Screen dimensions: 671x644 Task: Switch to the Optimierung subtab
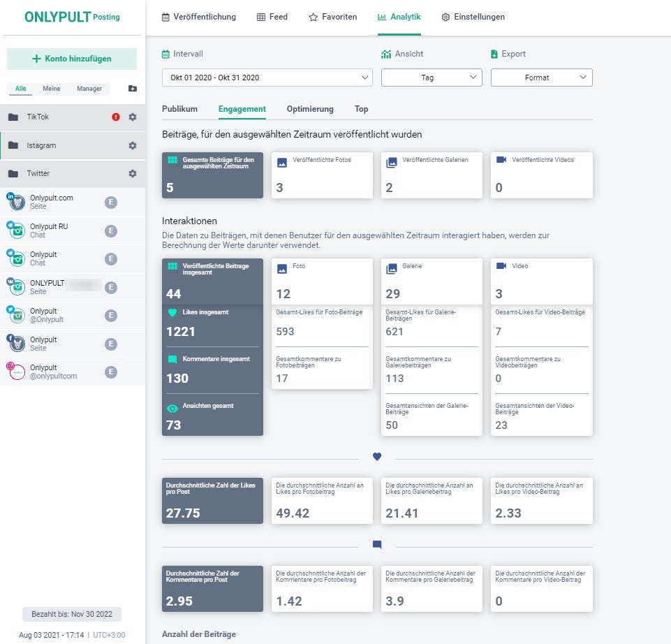[x=310, y=109]
